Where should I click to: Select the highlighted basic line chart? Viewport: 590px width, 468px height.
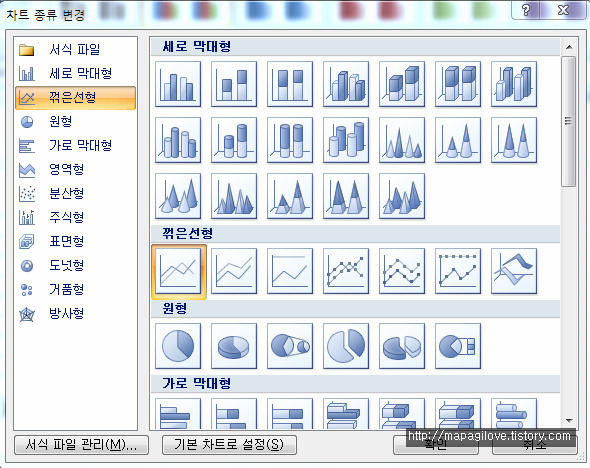(x=179, y=272)
